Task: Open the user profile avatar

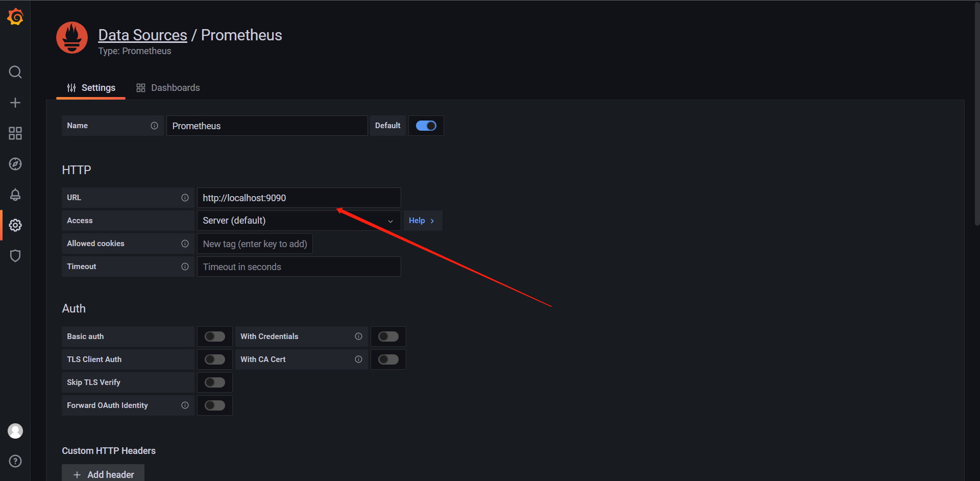Action: (x=15, y=431)
